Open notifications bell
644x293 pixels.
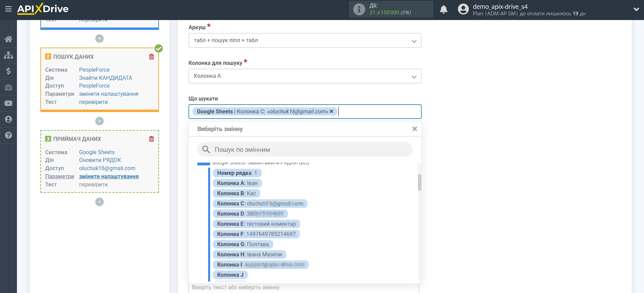(x=444, y=10)
